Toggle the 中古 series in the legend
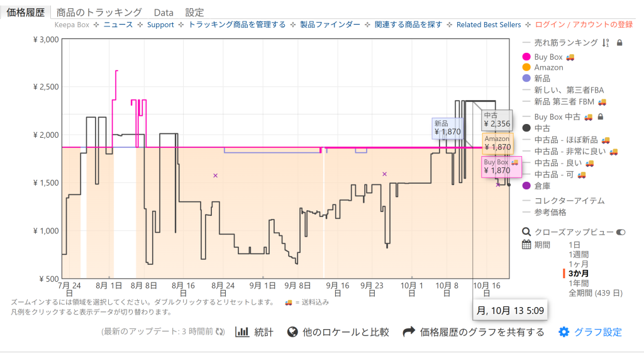This screenshot has width=644, height=353. (542, 128)
